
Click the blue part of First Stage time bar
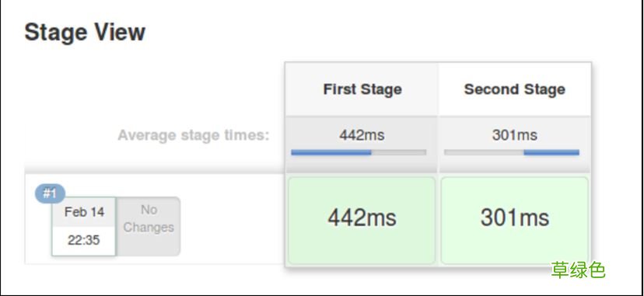pos(331,152)
